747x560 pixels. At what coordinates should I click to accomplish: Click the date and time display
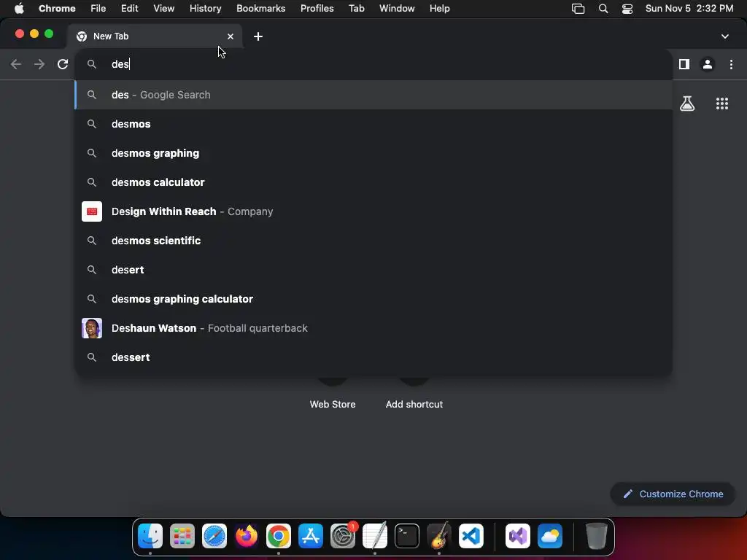pyautogui.click(x=689, y=9)
